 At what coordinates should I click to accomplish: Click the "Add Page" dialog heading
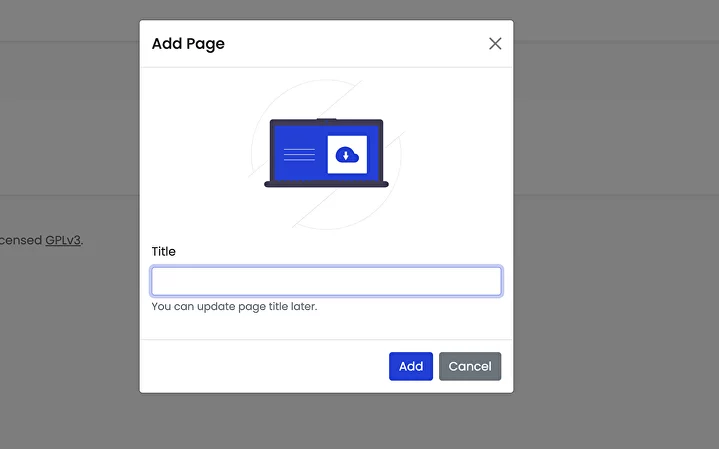[188, 44]
